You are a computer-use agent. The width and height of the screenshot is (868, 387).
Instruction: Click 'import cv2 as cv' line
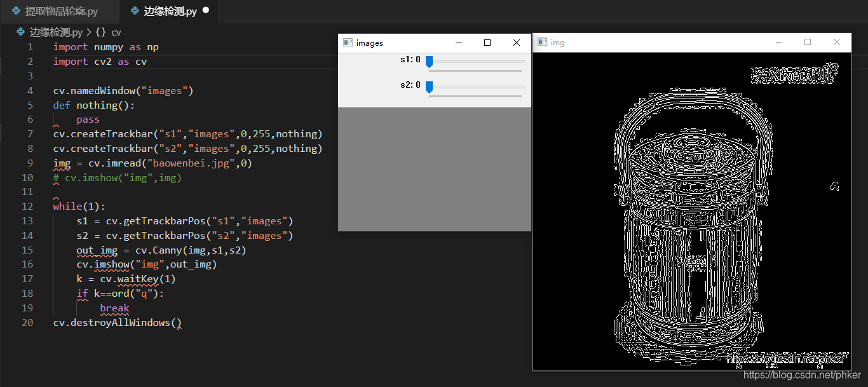pyautogui.click(x=100, y=62)
